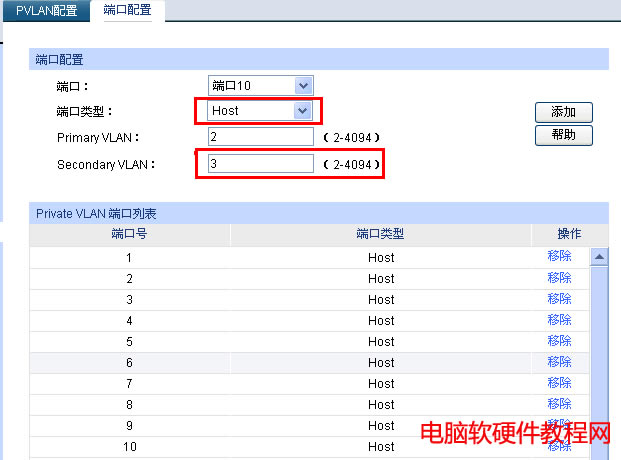Select port number 3 cell
Viewport: 621px width, 460px height.
click(x=129, y=300)
